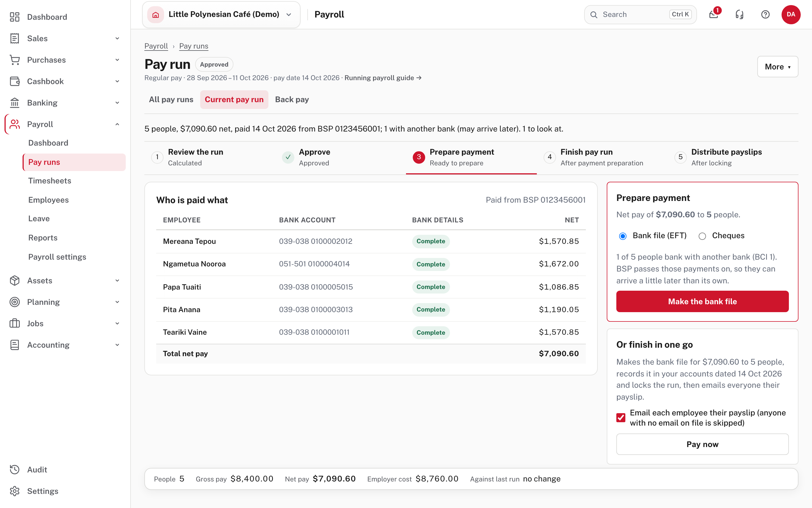Click the Settings gear icon
This screenshot has height=508, width=812.
tap(14, 491)
